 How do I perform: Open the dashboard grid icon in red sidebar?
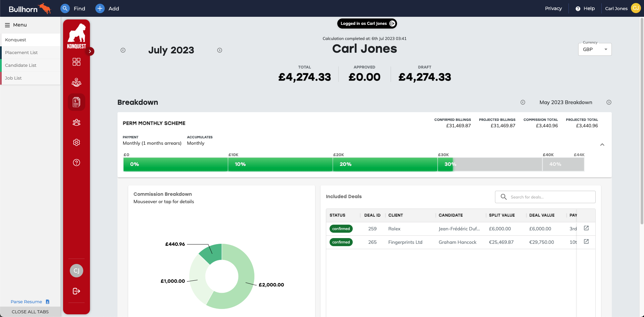tap(77, 62)
